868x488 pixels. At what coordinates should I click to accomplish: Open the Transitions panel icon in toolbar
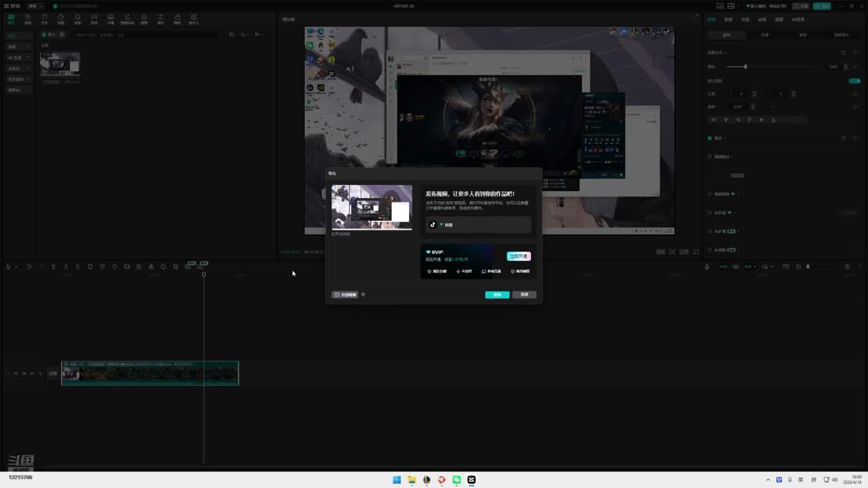(94, 19)
